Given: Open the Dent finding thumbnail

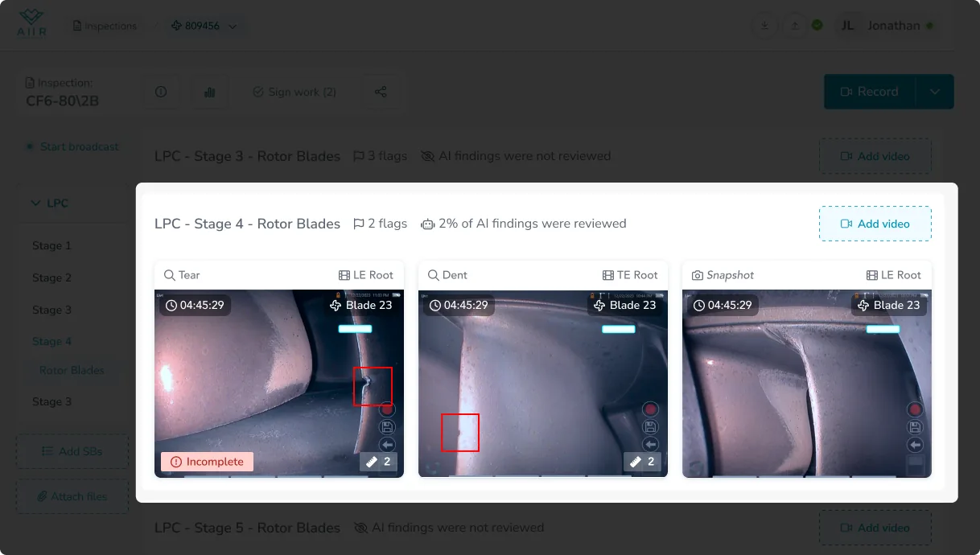Looking at the screenshot, I should click(543, 384).
